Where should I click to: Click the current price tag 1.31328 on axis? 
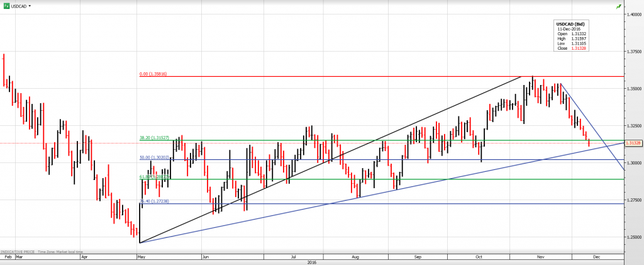pos(633,144)
